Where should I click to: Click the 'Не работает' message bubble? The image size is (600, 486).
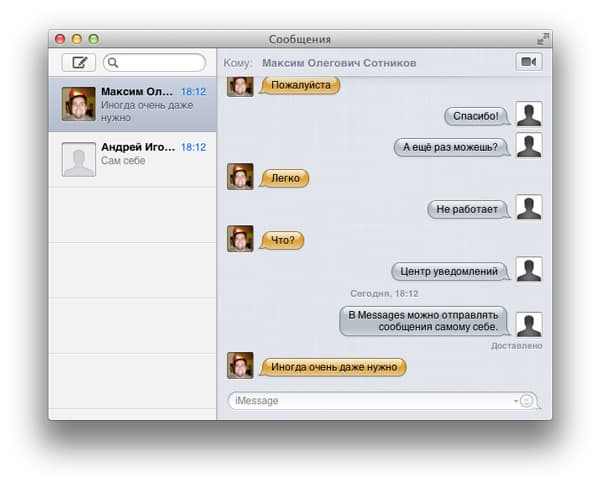468,209
